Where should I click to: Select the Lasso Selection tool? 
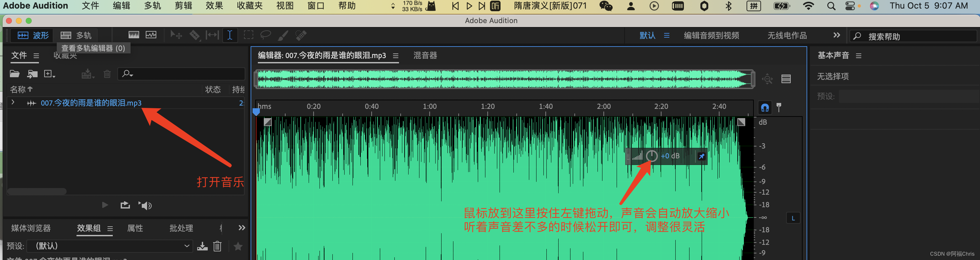pos(265,35)
